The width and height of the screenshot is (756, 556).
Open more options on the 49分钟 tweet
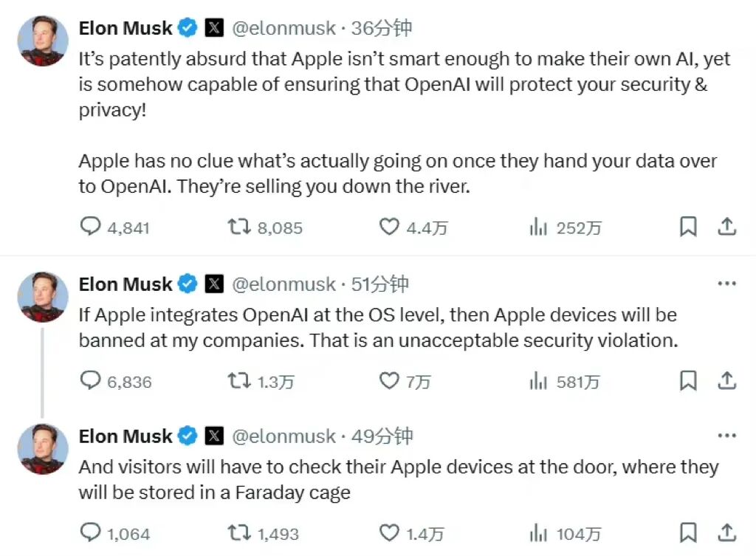coord(727,436)
